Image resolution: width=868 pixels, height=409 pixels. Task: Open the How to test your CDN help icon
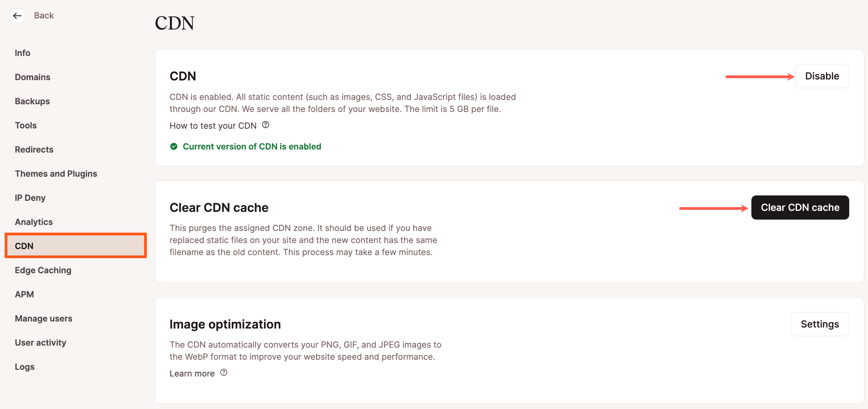coord(265,125)
